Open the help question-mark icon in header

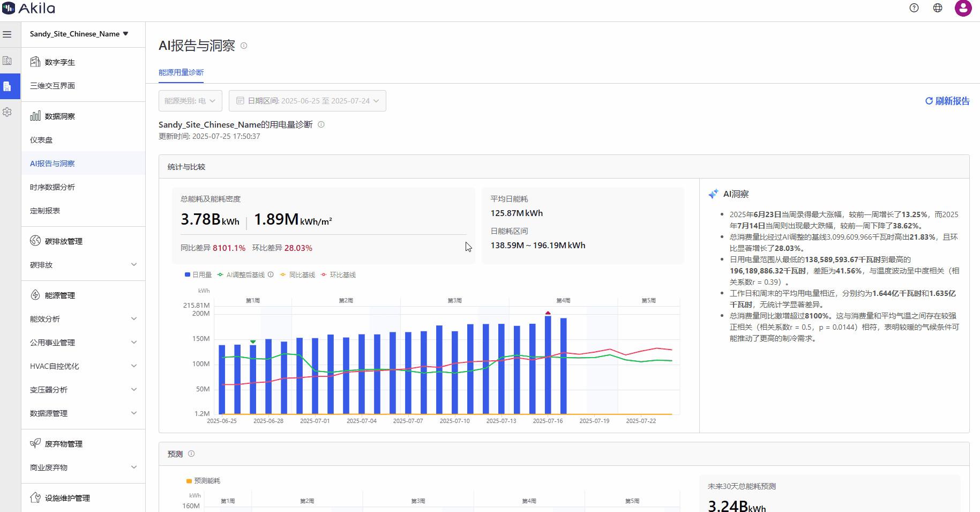pyautogui.click(x=914, y=8)
